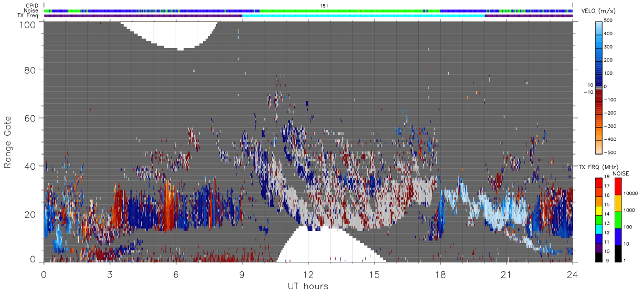Viewport: 644px width, 297px height.
Task: Click the 80 tick on Range Gate axis
Action: pos(30,70)
